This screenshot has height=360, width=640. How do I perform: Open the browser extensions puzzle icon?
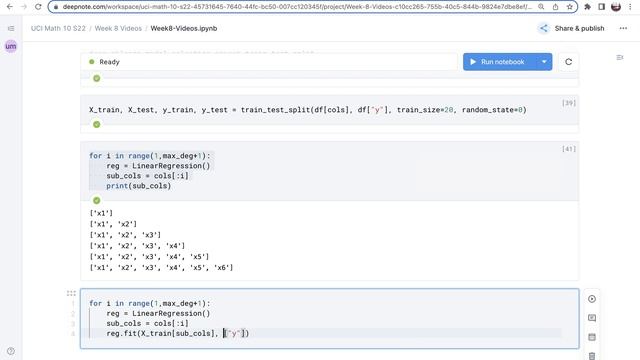pos(587,7)
